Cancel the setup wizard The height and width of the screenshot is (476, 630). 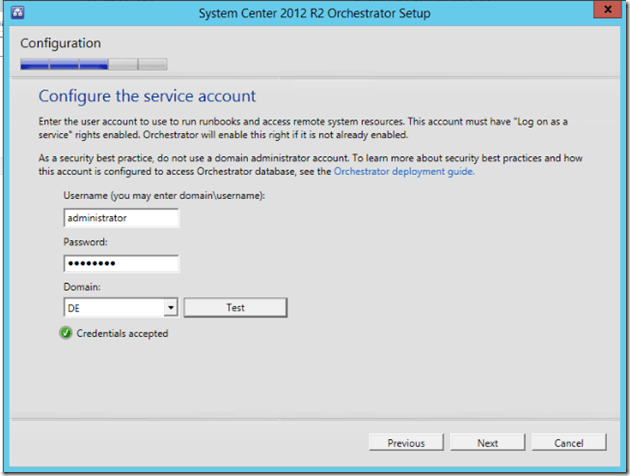tap(568, 443)
